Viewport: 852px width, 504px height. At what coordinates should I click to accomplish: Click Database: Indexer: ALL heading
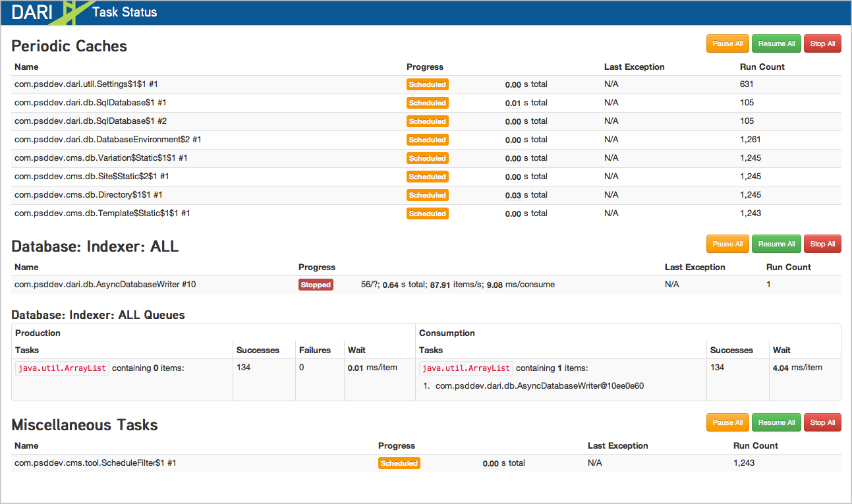pos(95,246)
